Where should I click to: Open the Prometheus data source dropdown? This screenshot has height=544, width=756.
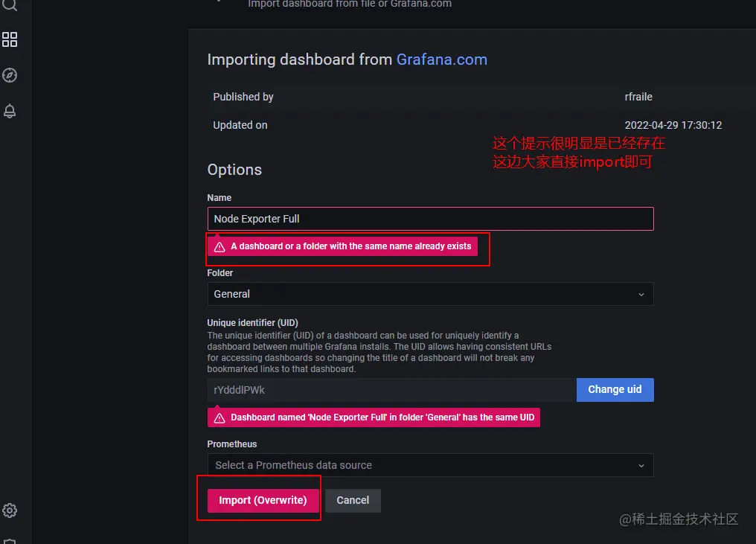pos(430,465)
